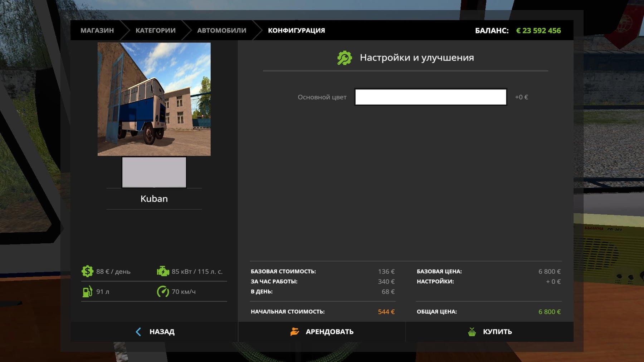644x362 pixels.
Task: Click the green shopping basket icon
Action: coord(472,332)
